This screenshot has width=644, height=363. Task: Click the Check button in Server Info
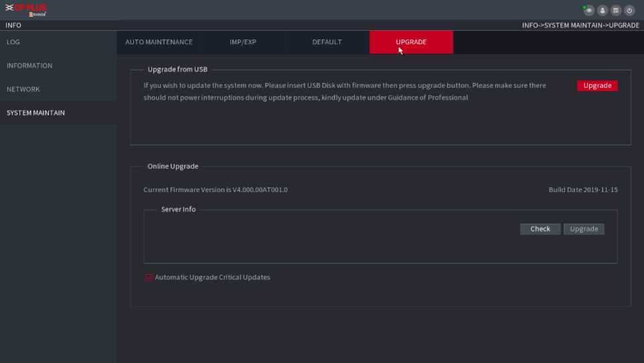[540, 229]
